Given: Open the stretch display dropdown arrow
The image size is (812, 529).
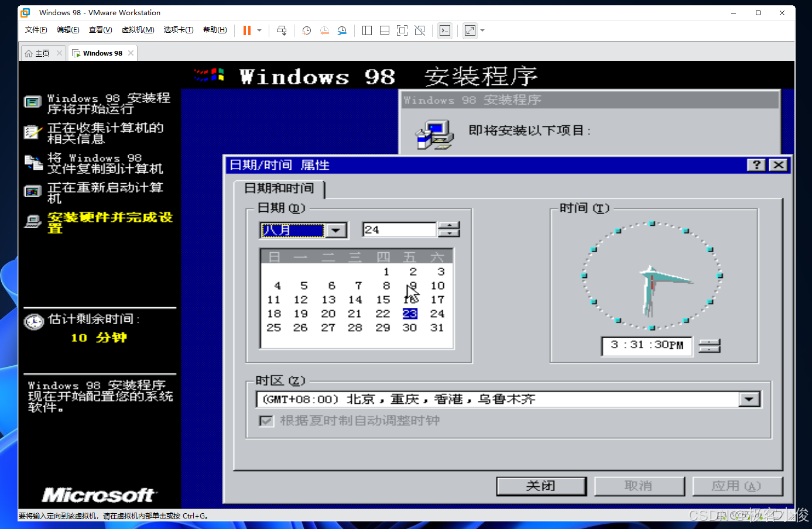Looking at the screenshot, I should [482, 30].
